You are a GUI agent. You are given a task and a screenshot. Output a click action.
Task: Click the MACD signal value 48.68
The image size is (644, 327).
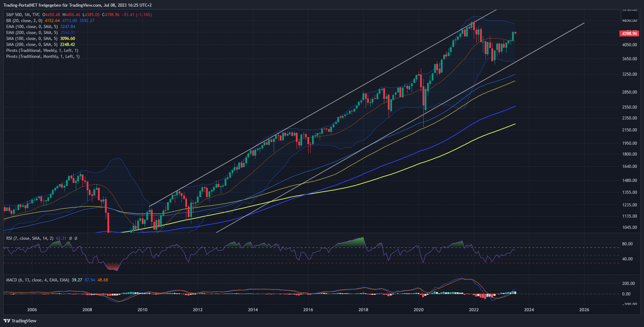click(103, 280)
